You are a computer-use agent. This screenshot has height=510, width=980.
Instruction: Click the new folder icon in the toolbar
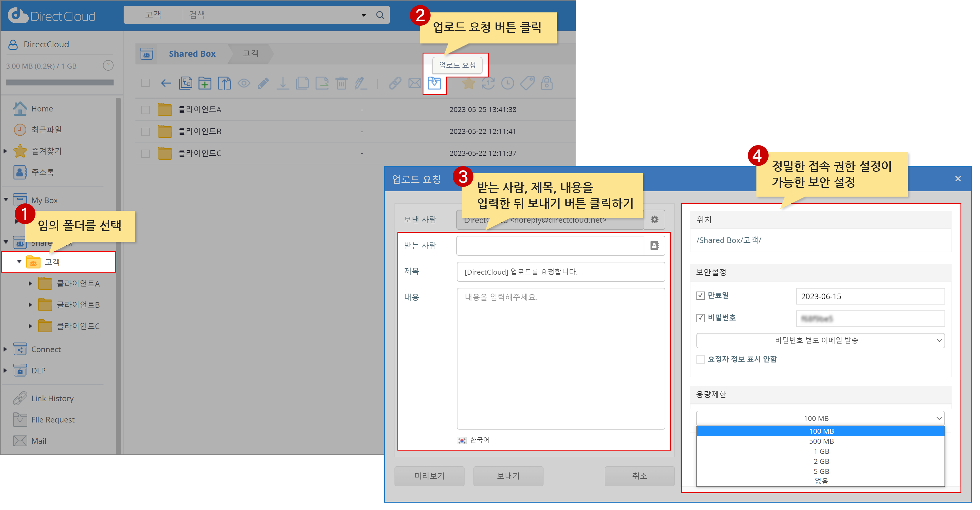[x=205, y=83]
